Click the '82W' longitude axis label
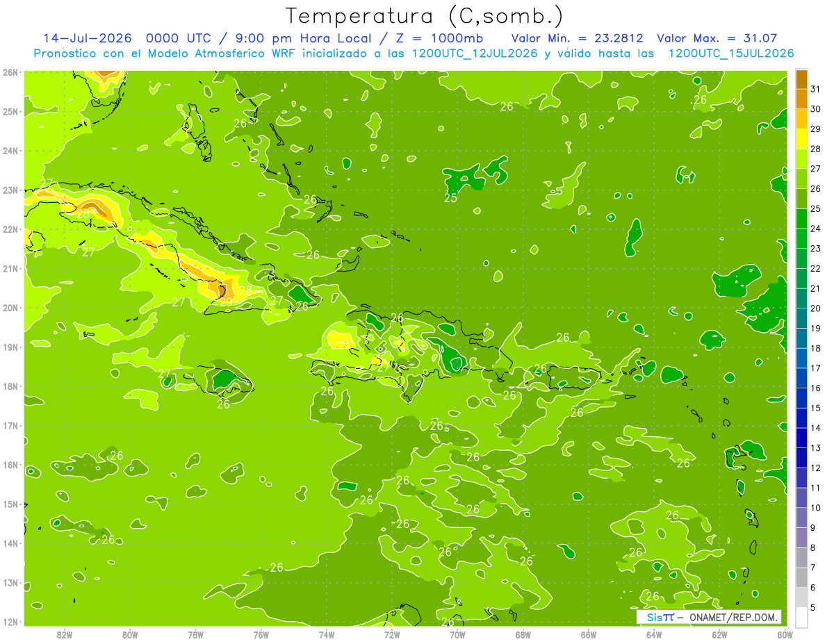Image resolution: width=834 pixels, height=644 pixels. (65, 634)
